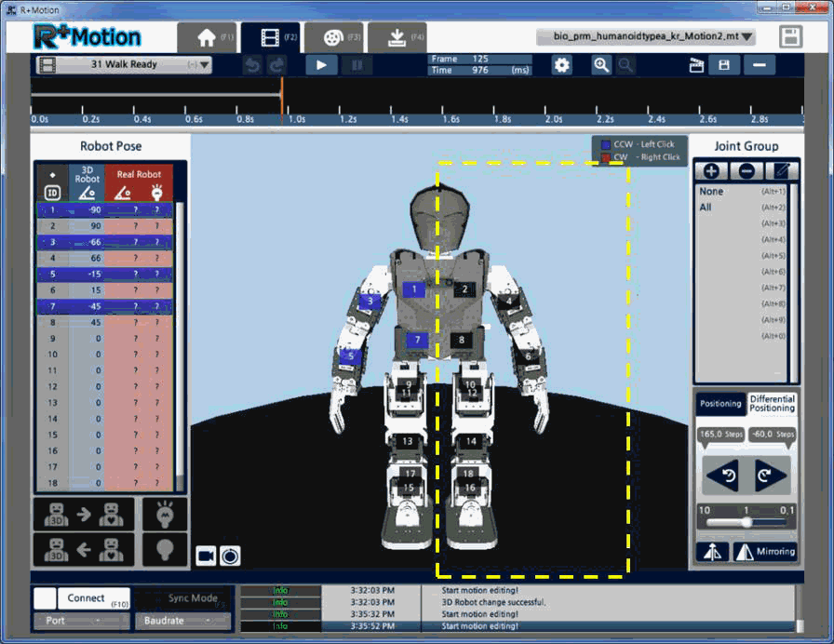Copy pose from real robot to 3D robot

(x=84, y=549)
